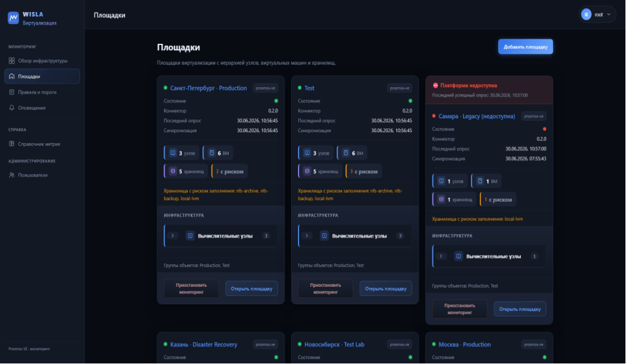Click the compute node icon on Самара card
Viewport: 626px width, 364px height.
coord(459,256)
